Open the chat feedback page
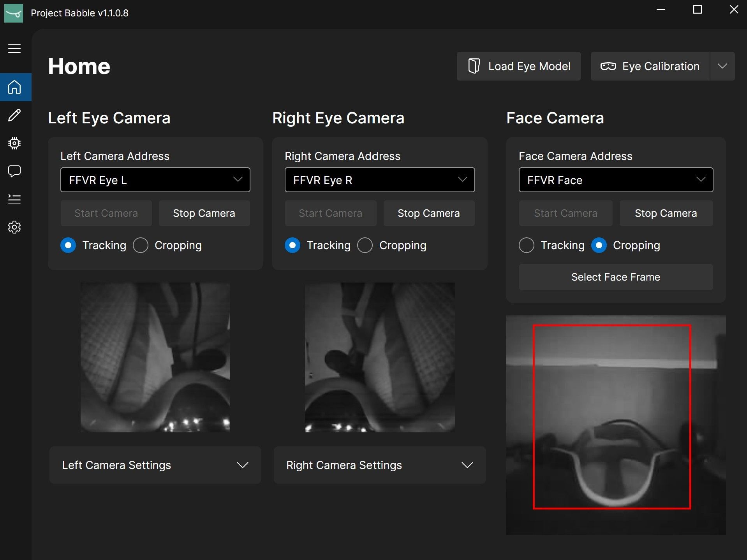The width and height of the screenshot is (747, 560). click(14, 171)
